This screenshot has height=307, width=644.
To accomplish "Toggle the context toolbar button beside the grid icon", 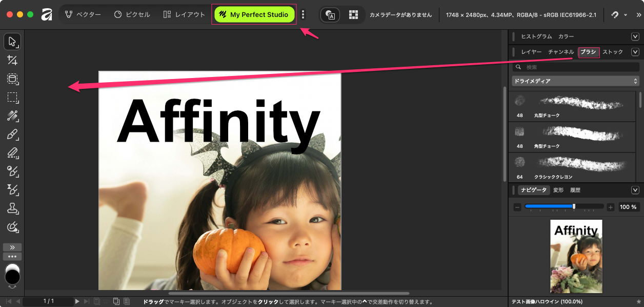I will [x=330, y=15].
